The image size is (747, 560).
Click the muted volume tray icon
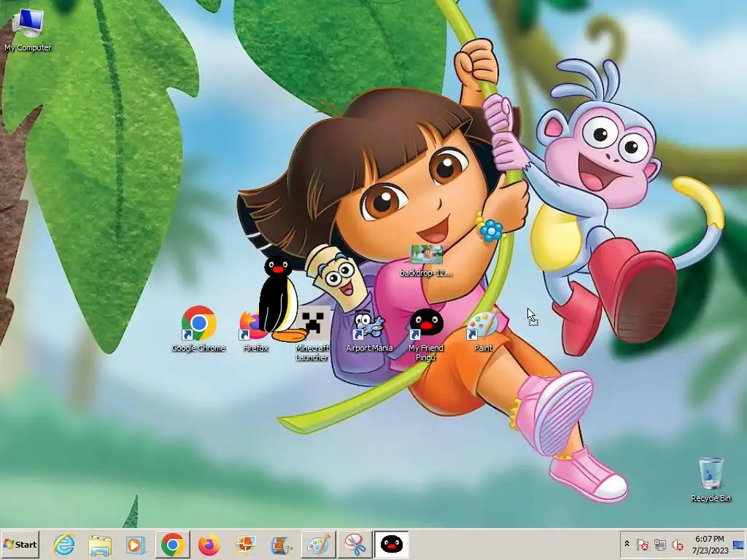coord(677,544)
